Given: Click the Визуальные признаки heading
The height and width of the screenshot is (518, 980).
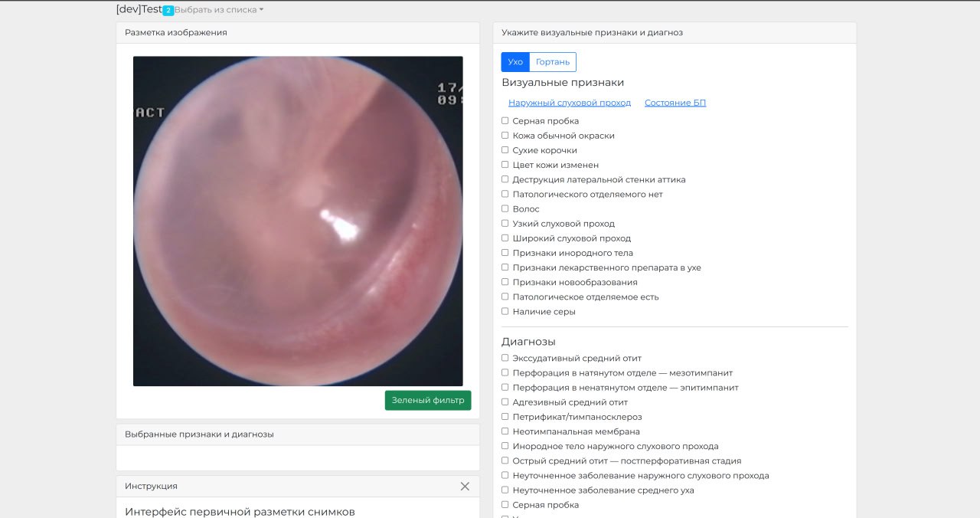Looking at the screenshot, I should pos(563,82).
